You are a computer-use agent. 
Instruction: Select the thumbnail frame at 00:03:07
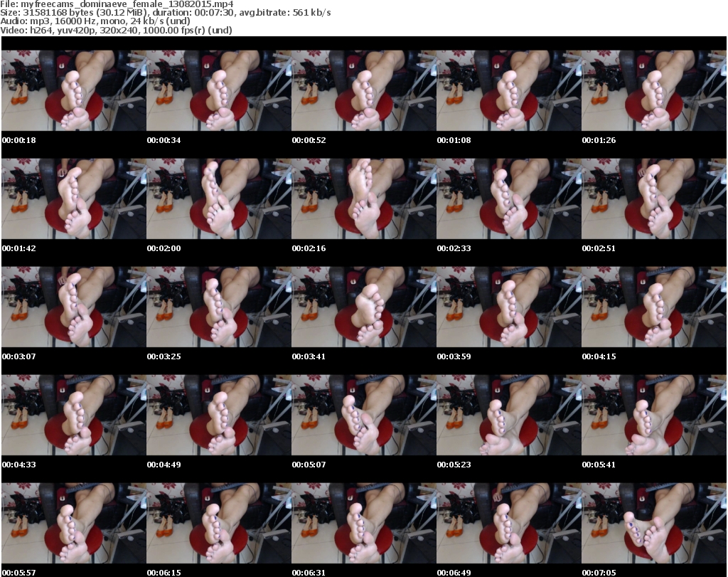point(74,307)
